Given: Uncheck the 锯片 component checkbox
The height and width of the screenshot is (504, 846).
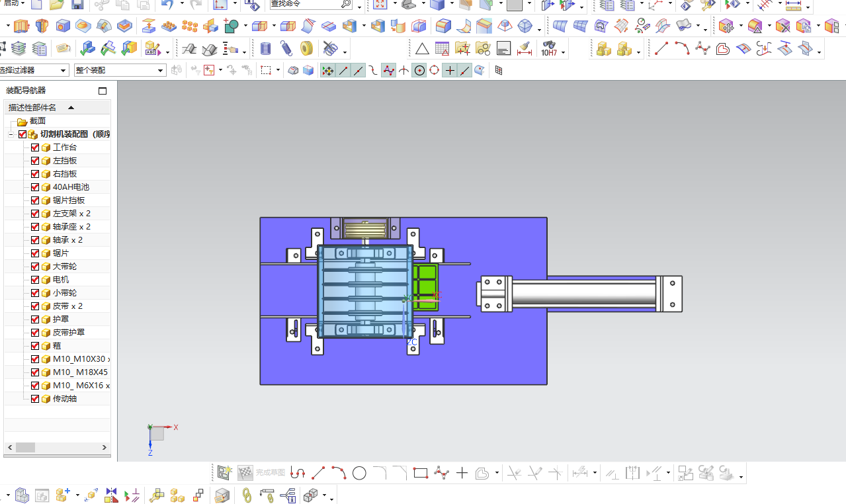Looking at the screenshot, I should click(x=35, y=253).
